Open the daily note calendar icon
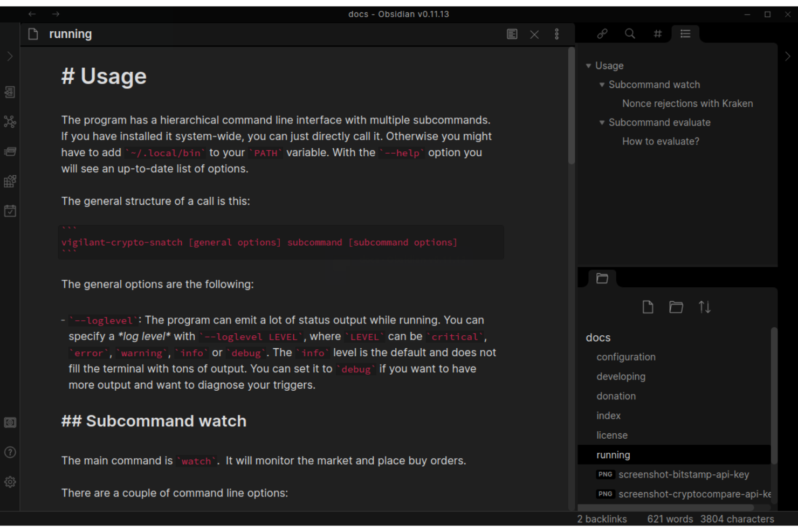The image size is (798, 532). tap(10, 211)
